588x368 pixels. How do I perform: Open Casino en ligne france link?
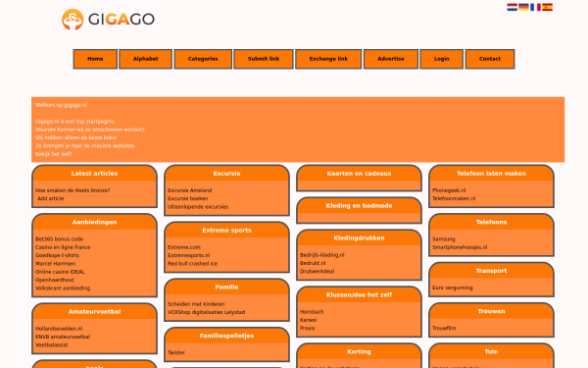[x=63, y=247]
